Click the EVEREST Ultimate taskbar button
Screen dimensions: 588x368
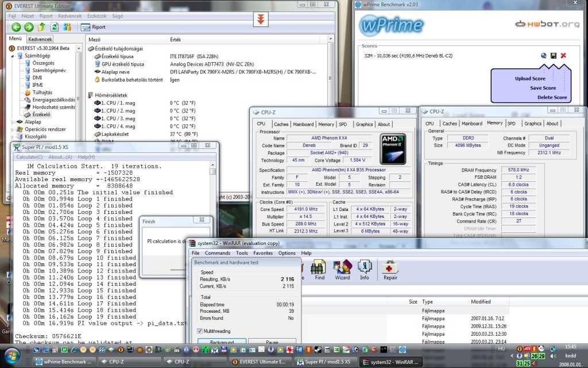[258, 362]
